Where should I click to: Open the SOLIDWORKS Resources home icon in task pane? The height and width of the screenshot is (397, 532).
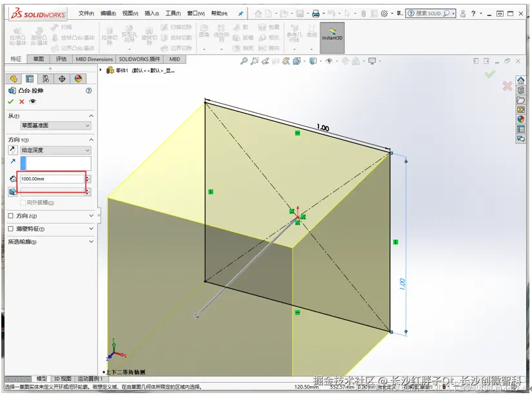click(x=521, y=81)
